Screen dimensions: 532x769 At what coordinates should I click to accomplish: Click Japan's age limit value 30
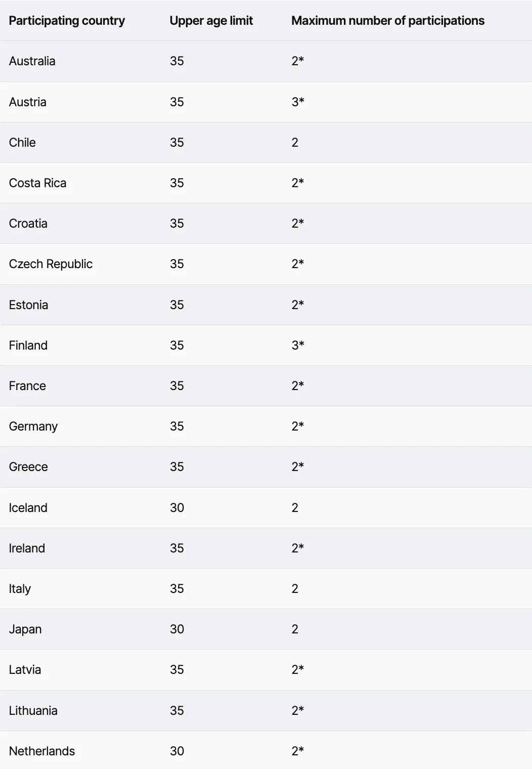[177, 629]
